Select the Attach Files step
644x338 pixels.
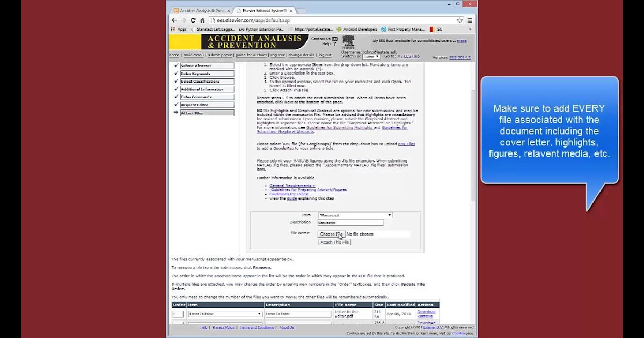(x=207, y=113)
